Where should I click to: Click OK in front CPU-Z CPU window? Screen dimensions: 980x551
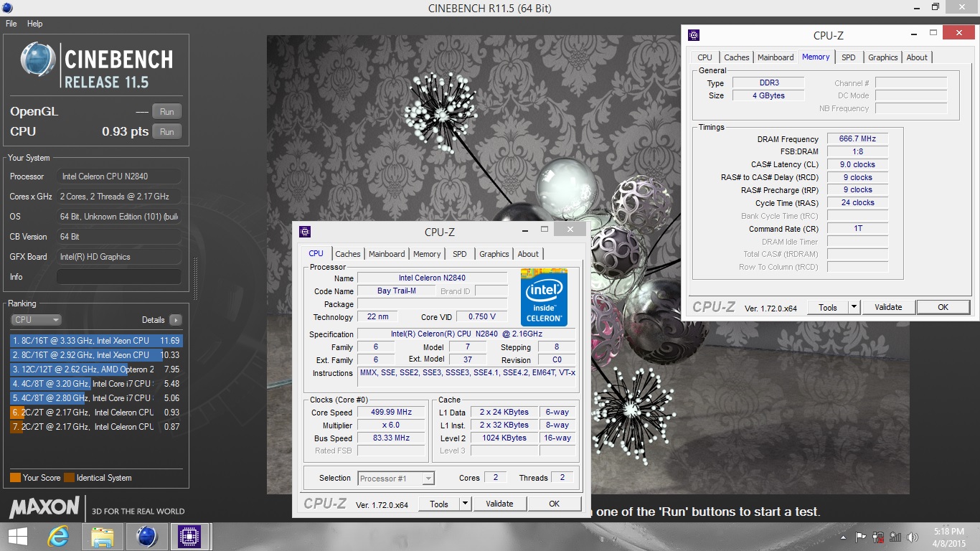click(554, 504)
